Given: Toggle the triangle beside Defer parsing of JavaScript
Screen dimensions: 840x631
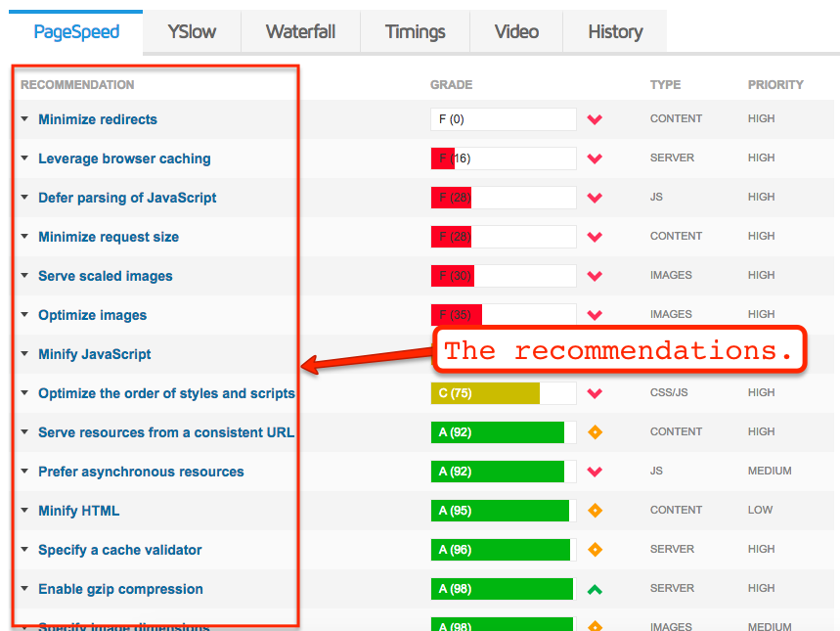Looking at the screenshot, I should [x=24, y=198].
